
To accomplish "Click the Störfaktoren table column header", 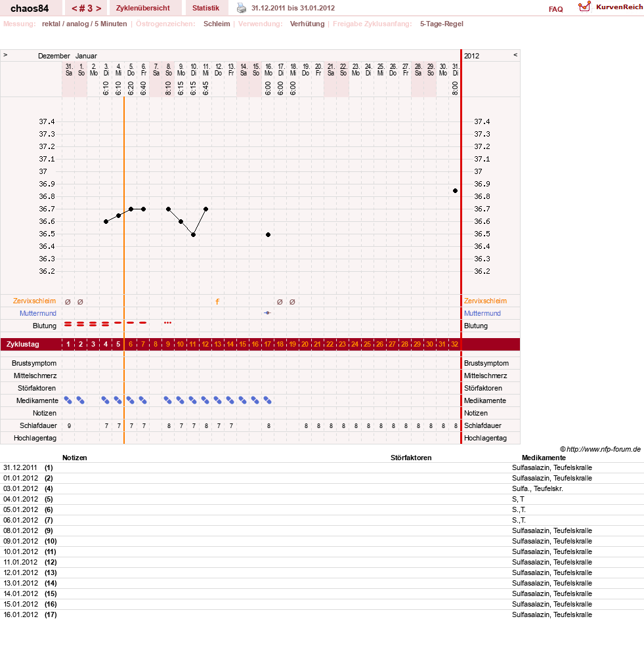I will tap(411, 458).
